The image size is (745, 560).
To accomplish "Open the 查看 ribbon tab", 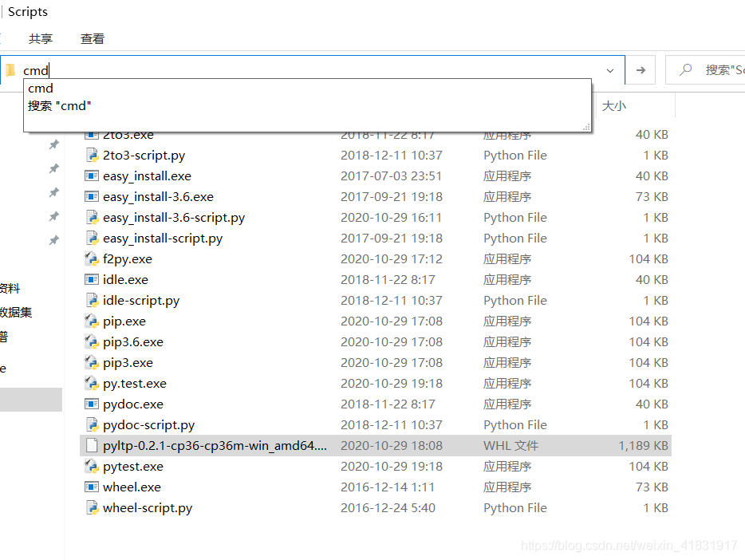I will point(93,39).
